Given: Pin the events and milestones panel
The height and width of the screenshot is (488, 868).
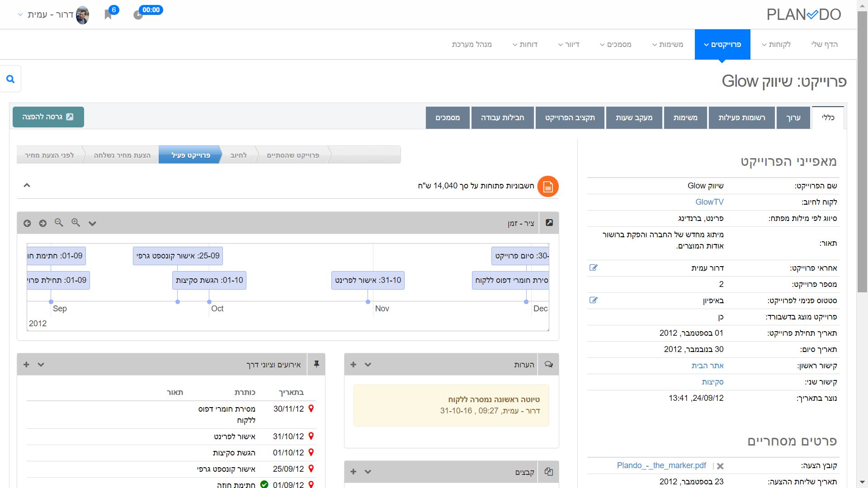Looking at the screenshot, I should tap(316, 364).
